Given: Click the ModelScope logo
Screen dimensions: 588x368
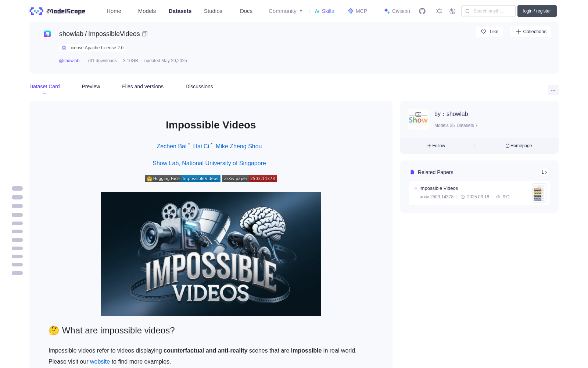Looking at the screenshot, I should 57,11.
